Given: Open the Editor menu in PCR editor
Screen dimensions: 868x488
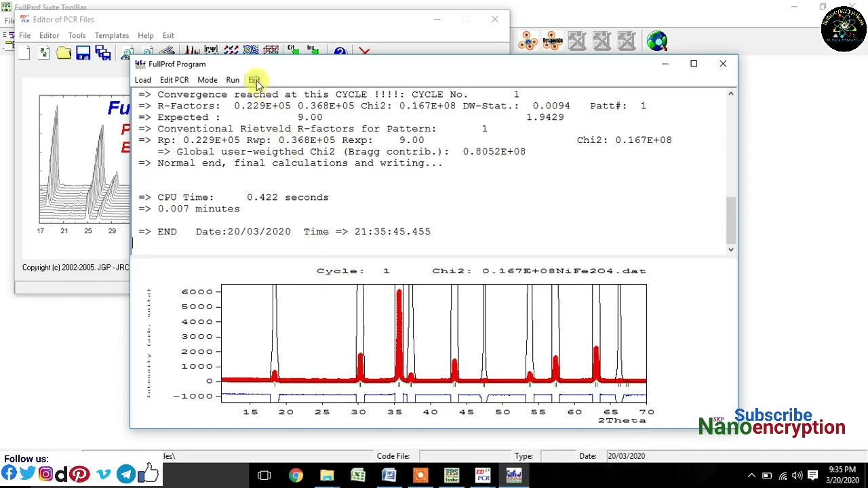Looking at the screenshot, I should pos(49,35).
